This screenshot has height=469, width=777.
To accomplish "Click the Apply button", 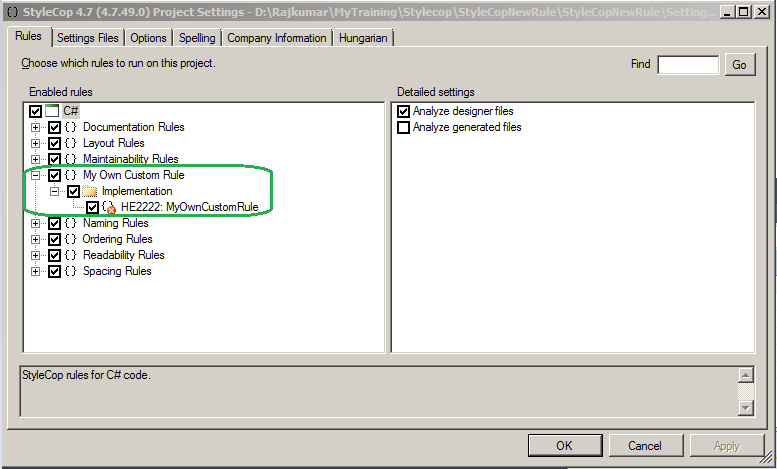I will click(726, 446).
